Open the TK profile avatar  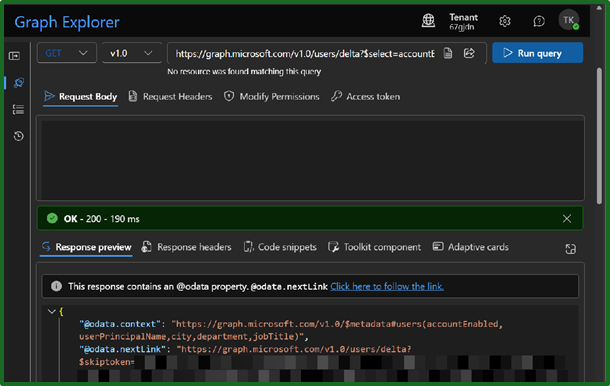(569, 20)
